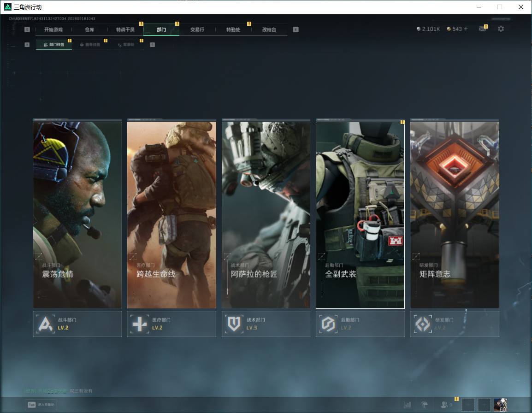Open the 开始游戏 tab
This screenshot has width=532, height=413.
click(x=53, y=29)
